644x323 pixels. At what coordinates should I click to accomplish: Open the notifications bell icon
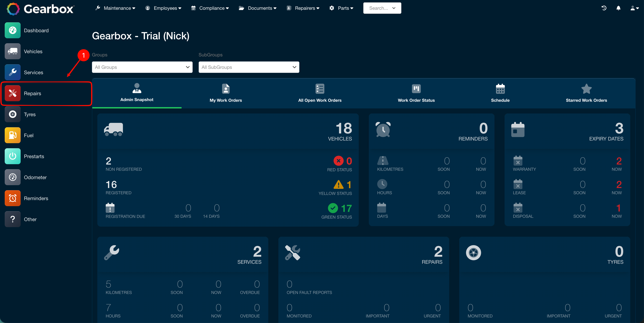[618, 8]
